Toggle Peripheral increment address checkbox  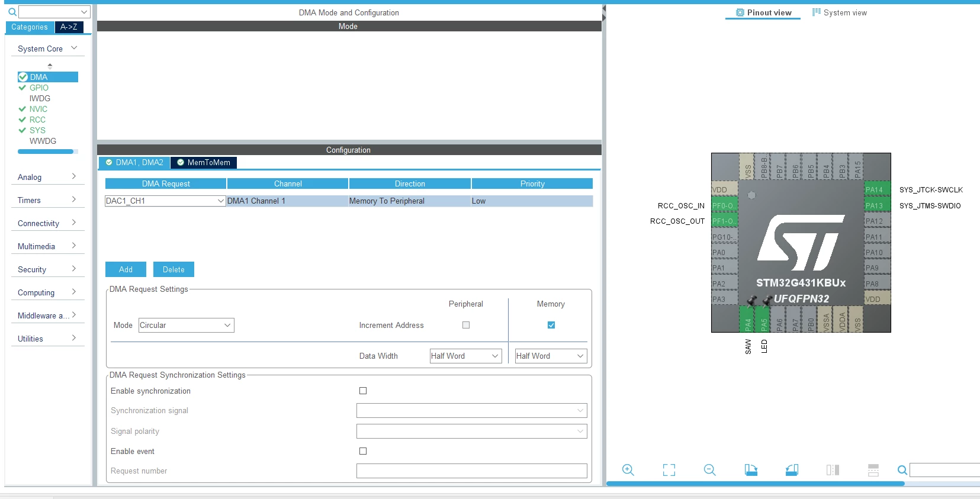tap(466, 325)
